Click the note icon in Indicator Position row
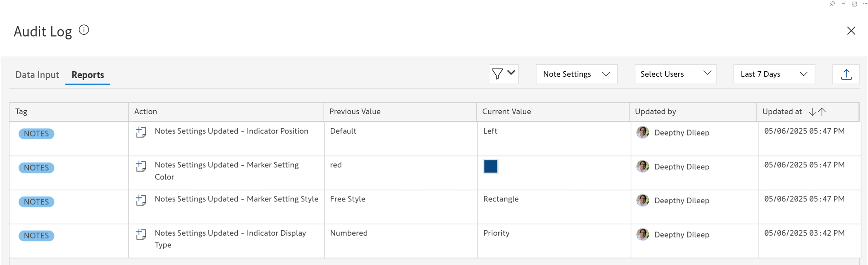868x265 pixels. point(141,132)
